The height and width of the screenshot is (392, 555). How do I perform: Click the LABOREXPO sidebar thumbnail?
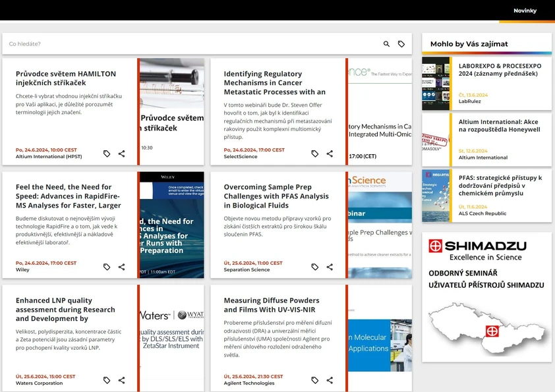(x=436, y=84)
